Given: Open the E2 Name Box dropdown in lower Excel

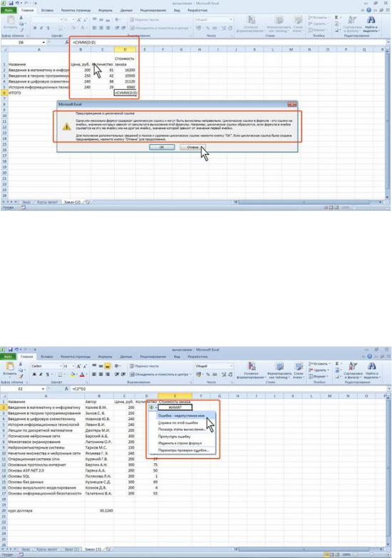Looking at the screenshot, I should pos(43,389).
